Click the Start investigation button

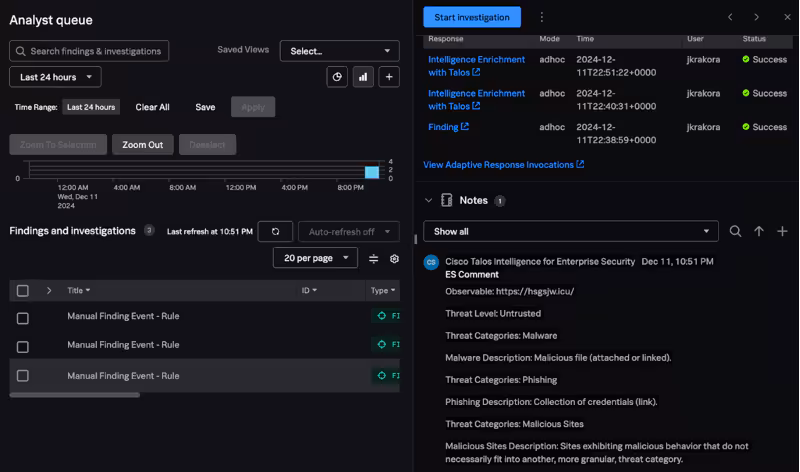472,17
